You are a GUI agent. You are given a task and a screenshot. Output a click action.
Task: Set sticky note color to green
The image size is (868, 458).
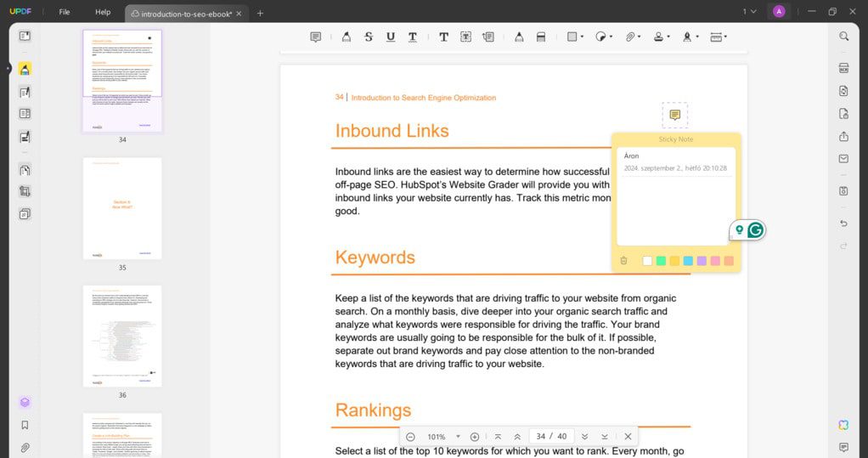[x=661, y=261]
